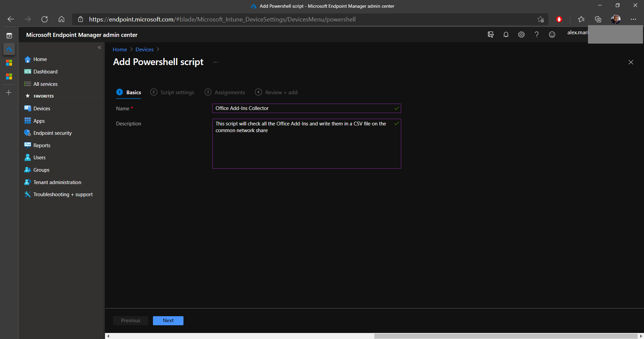Open directory and subscription filter icon
644x339 pixels.
pos(490,35)
